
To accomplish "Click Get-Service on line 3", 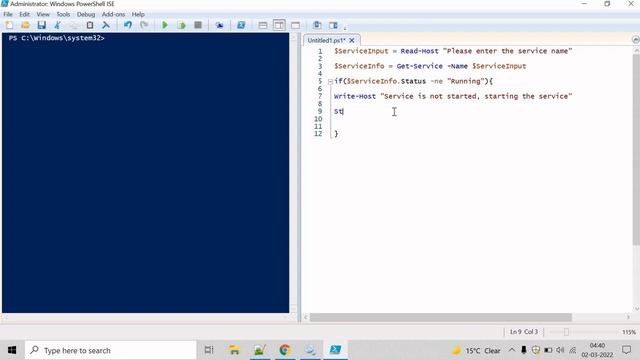I will 420,66.
